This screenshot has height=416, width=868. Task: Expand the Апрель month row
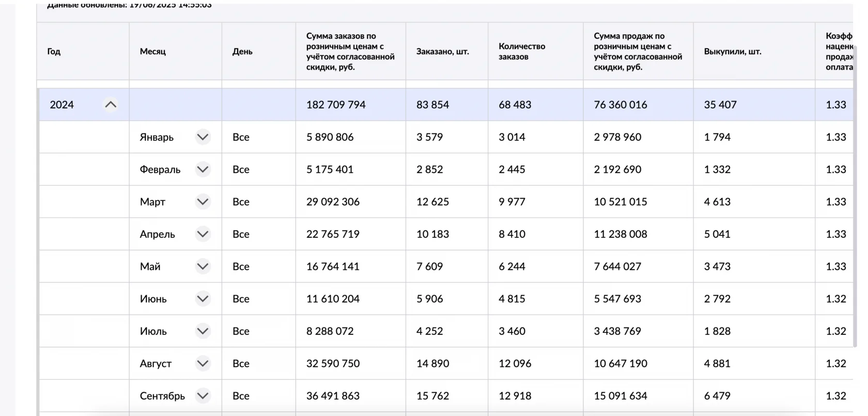tap(203, 234)
